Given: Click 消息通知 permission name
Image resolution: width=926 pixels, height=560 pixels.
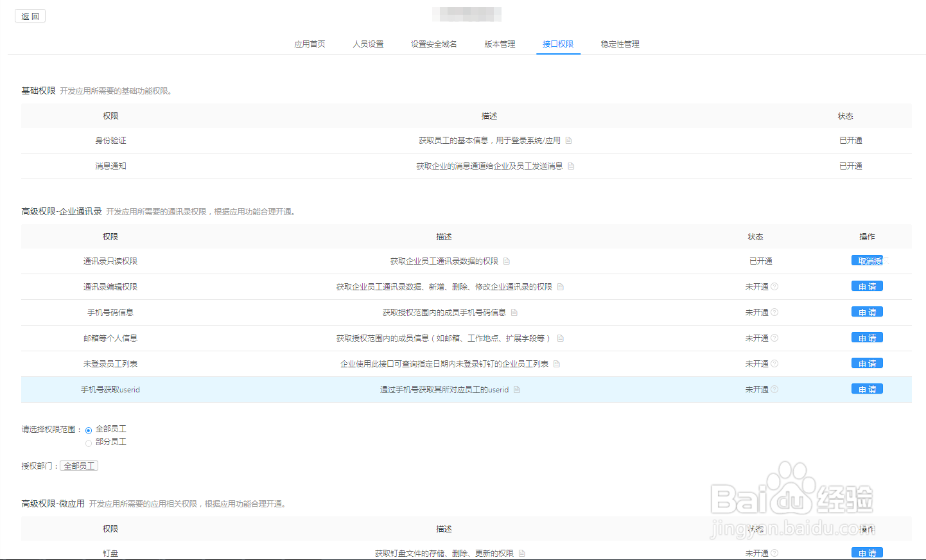Looking at the screenshot, I should (x=110, y=166).
